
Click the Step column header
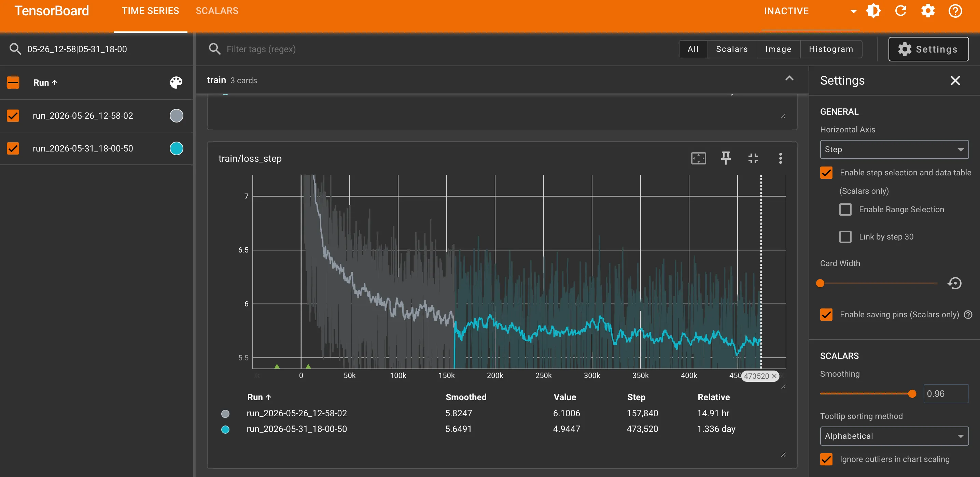pyautogui.click(x=636, y=397)
